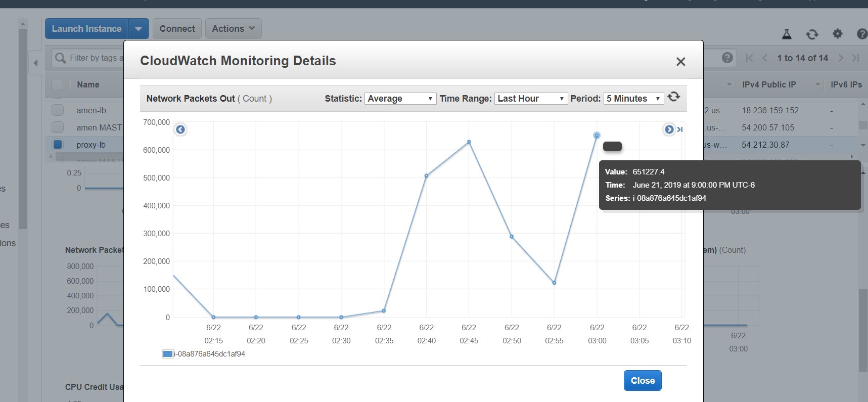Jump to the latest chart data
This screenshot has height=402, width=868.
(x=680, y=129)
